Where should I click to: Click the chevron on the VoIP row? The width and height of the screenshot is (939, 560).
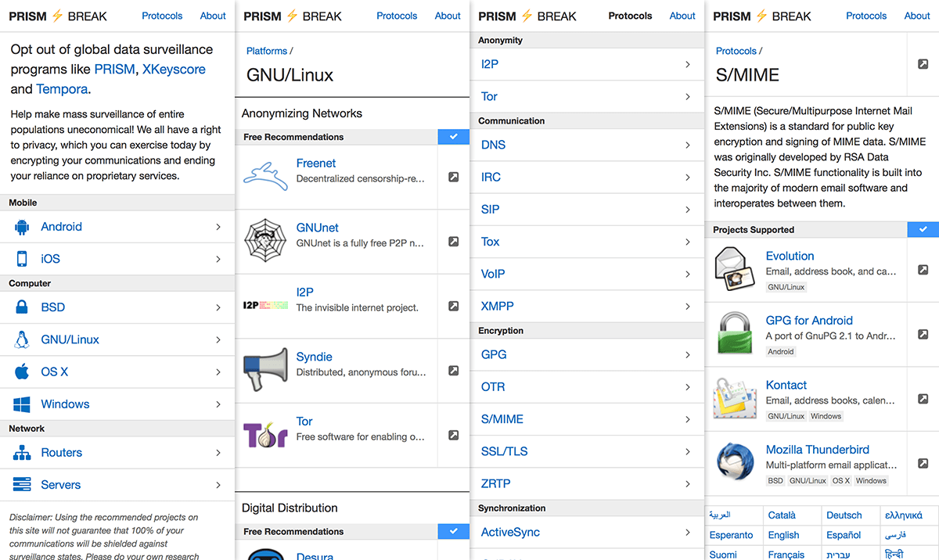coord(688,275)
